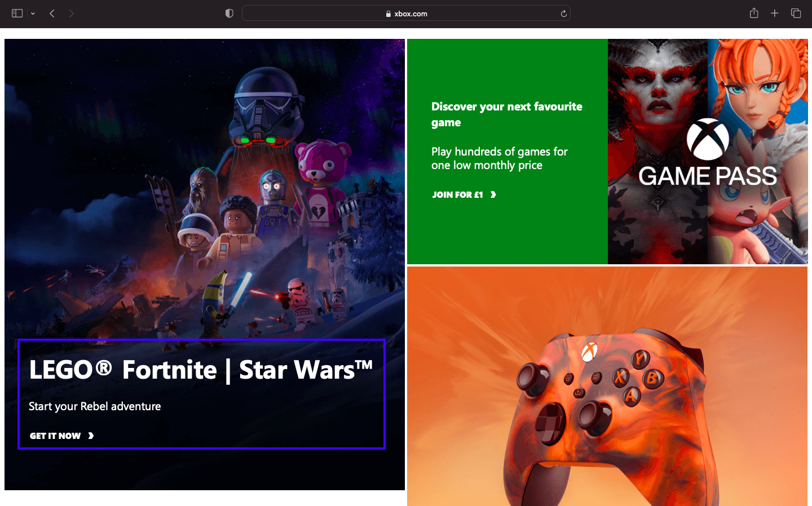This screenshot has height=506, width=812.
Task: Open the Share menu
Action: (754, 13)
